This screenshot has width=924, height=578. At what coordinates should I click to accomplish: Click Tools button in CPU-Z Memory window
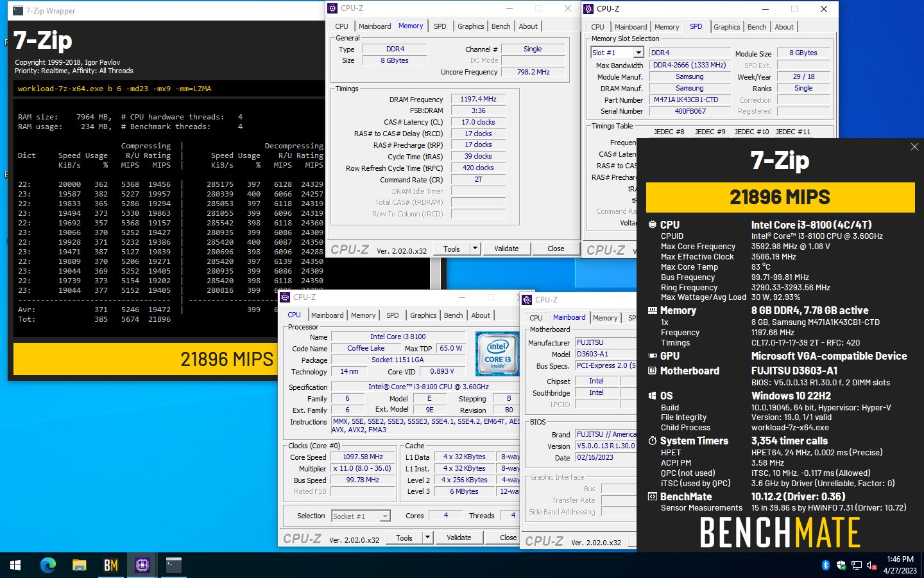tap(452, 249)
